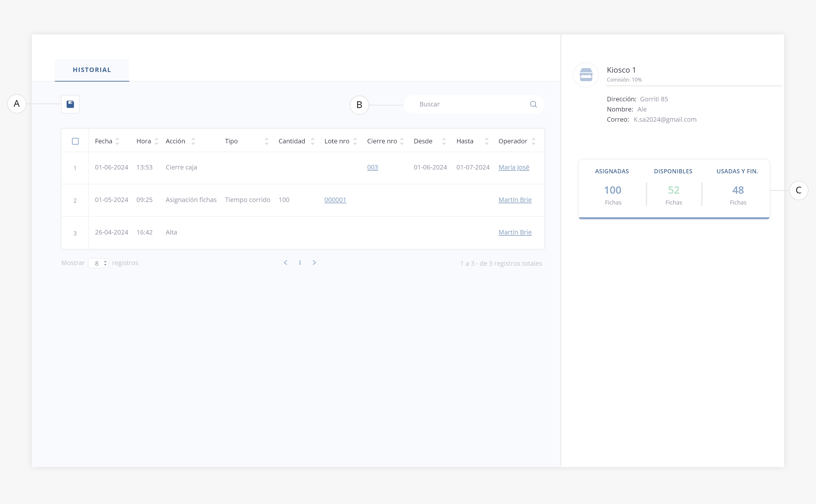Click the Kiosco store avatar icon
This screenshot has width=816, height=504.
(x=586, y=75)
